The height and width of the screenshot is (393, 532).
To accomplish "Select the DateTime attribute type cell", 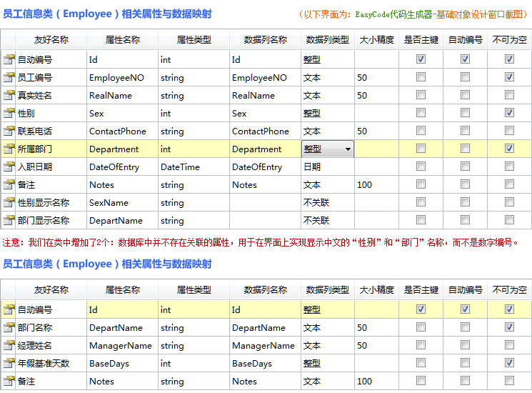I will [x=194, y=167].
